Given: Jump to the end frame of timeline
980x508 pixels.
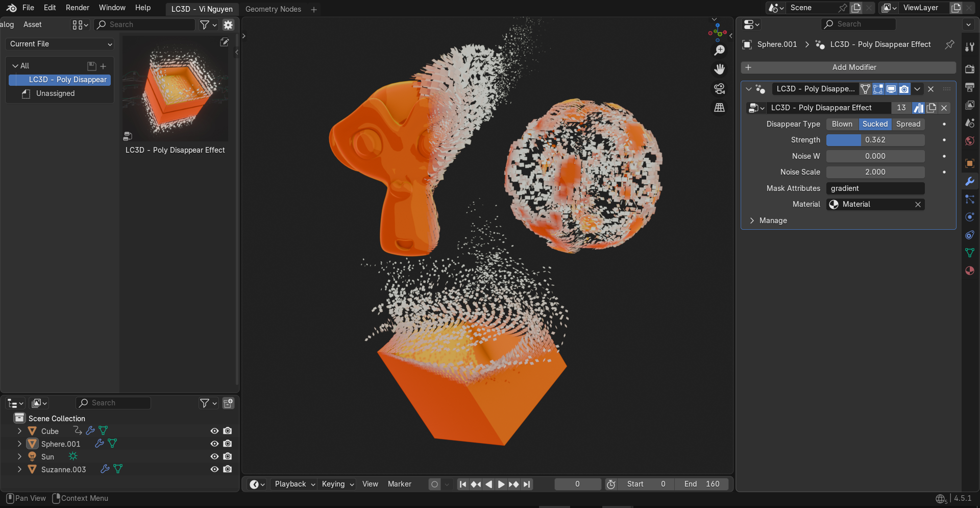Looking at the screenshot, I should pyautogui.click(x=527, y=484).
